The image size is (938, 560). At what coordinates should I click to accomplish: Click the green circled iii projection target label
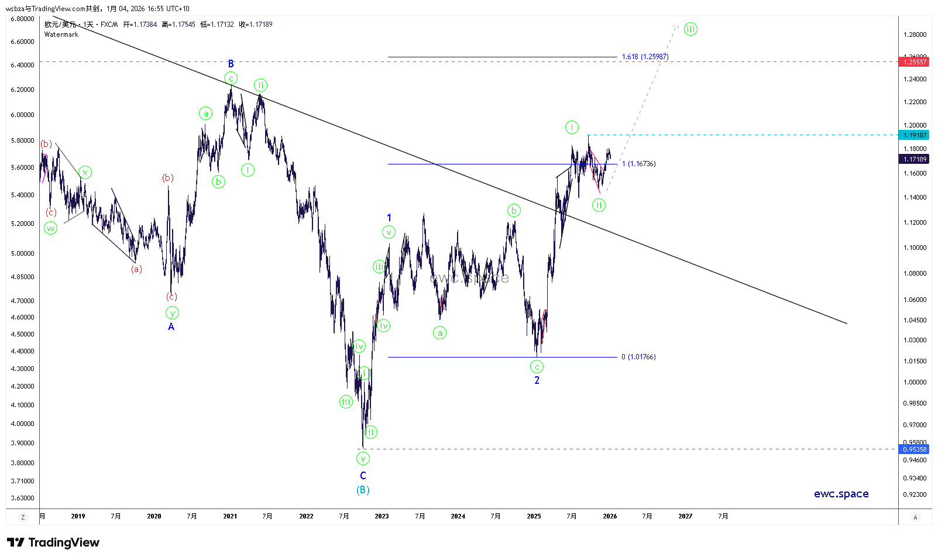click(690, 29)
